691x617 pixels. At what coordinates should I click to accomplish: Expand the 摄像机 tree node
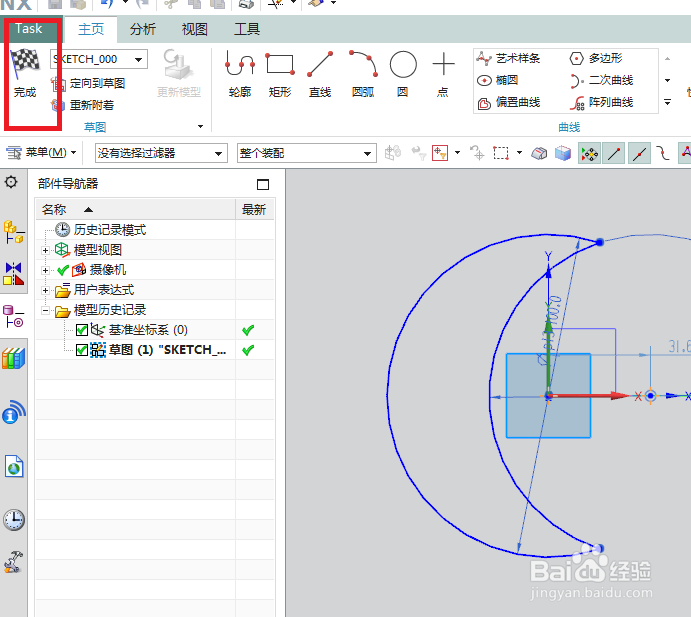(45, 270)
